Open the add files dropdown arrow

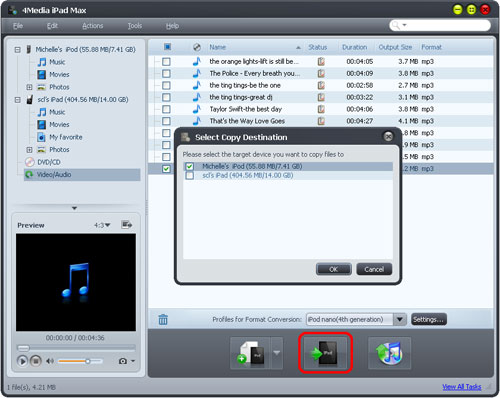click(277, 353)
